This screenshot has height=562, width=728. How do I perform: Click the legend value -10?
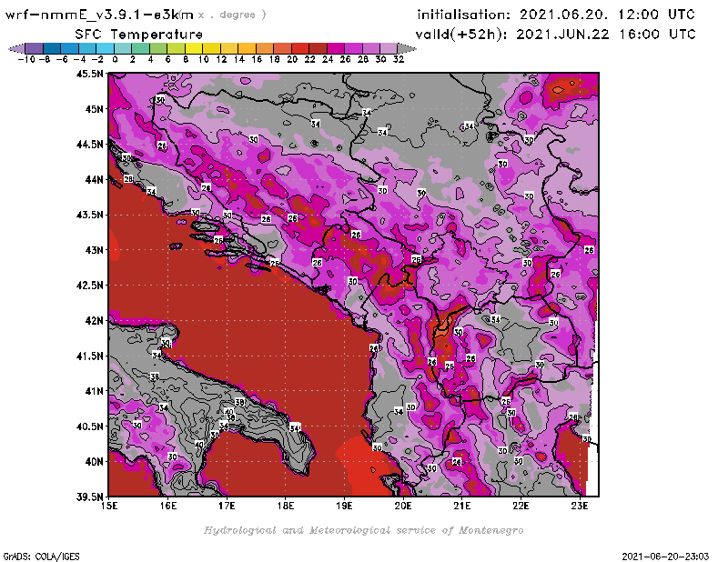pos(26,59)
